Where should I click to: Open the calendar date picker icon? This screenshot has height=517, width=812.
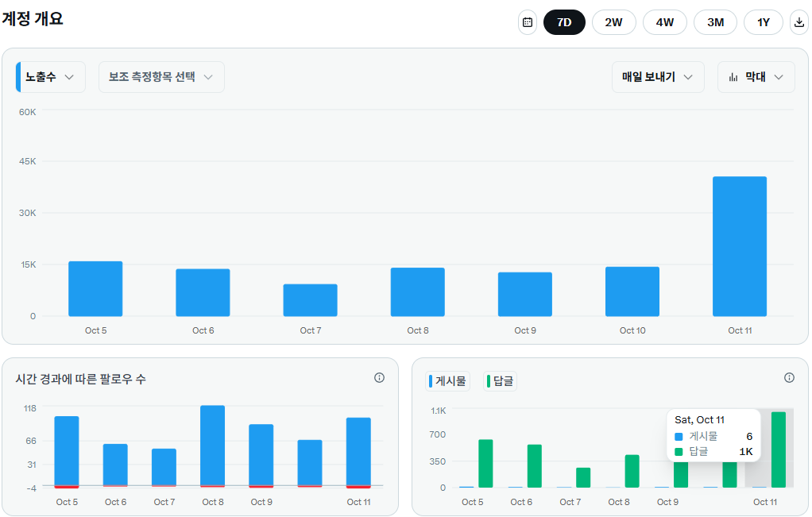coord(528,23)
